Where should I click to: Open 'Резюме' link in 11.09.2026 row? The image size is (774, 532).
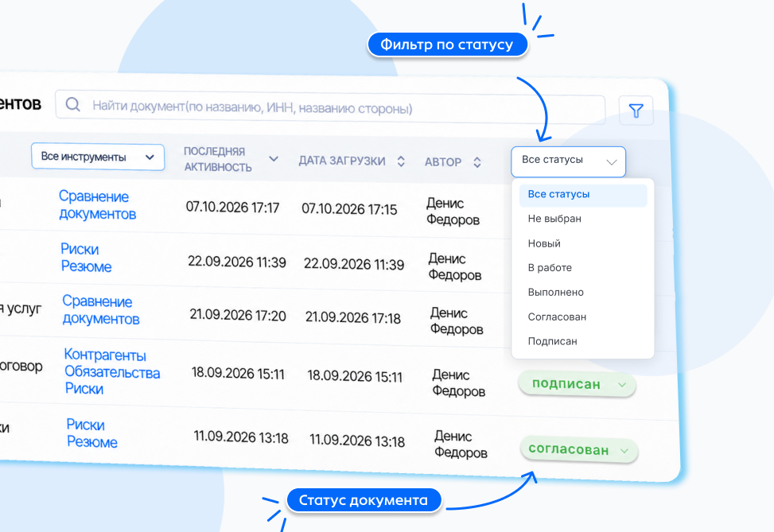[x=92, y=441]
